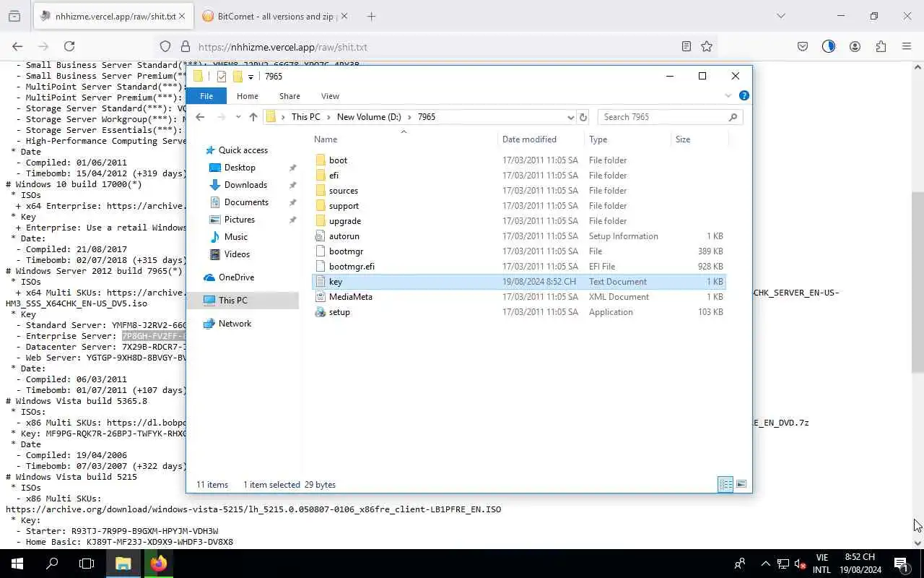The width and height of the screenshot is (924, 578).
Task: Open recent locations dropdown in Explorer
Action: pyautogui.click(x=238, y=117)
